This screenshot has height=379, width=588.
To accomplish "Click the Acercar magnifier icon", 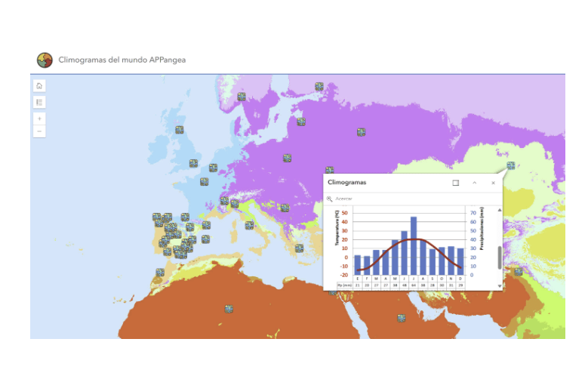I will click(x=330, y=199).
